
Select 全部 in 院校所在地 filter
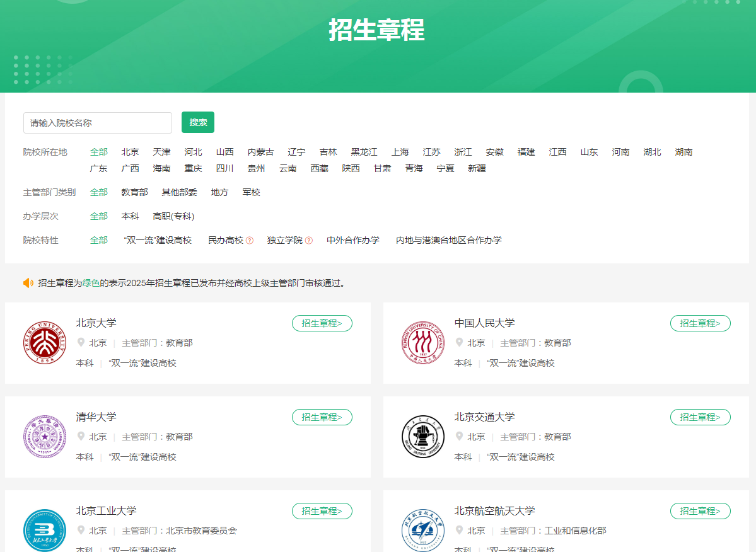click(99, 152)
